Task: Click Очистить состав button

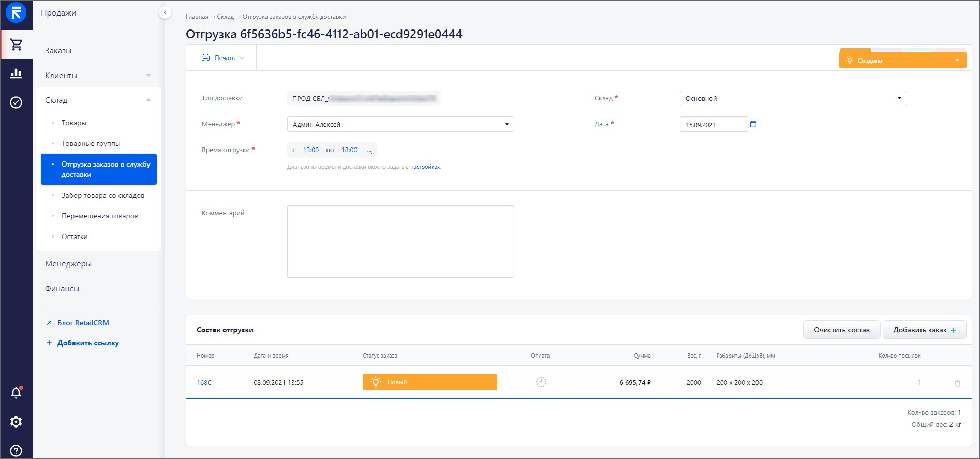Action: point(842,330)
